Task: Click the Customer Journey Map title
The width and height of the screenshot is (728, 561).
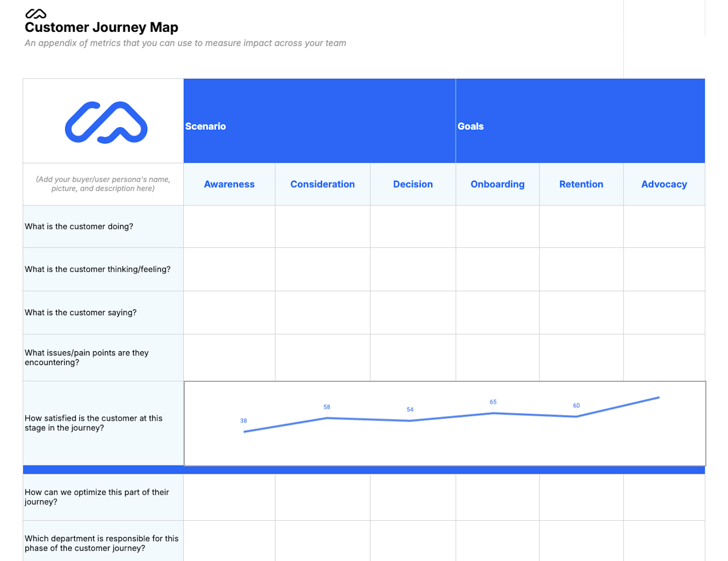Action: [101, 26]
